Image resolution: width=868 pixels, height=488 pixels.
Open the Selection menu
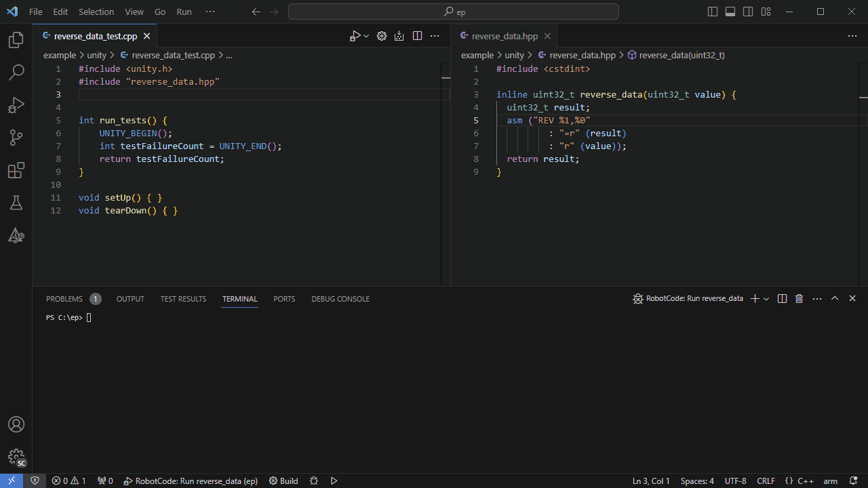point(96,12)
